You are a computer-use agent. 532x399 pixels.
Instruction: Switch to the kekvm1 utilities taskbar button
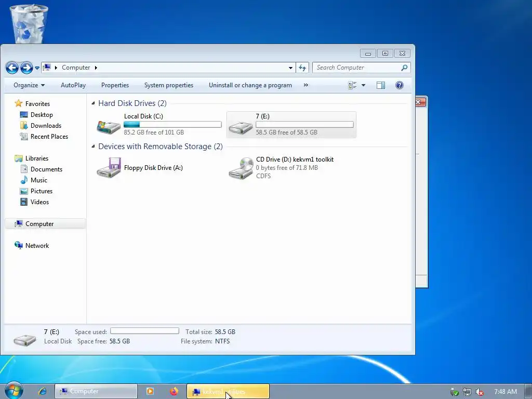pyautogui.click(x=228, y=391)
